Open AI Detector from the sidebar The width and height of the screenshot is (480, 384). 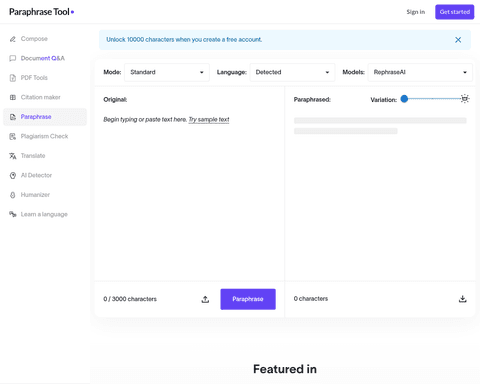pos(36,175)
